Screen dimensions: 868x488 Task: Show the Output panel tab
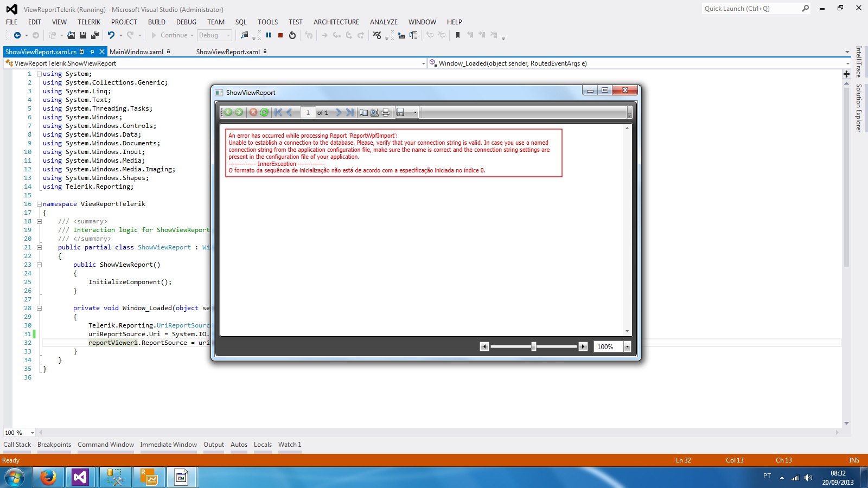[x=214, y=445]
